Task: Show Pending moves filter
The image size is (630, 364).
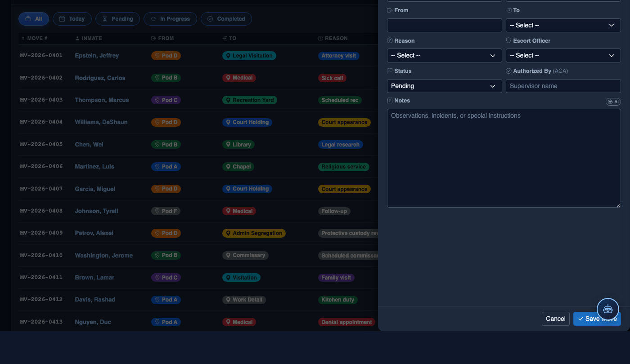Action: point(118,19)
